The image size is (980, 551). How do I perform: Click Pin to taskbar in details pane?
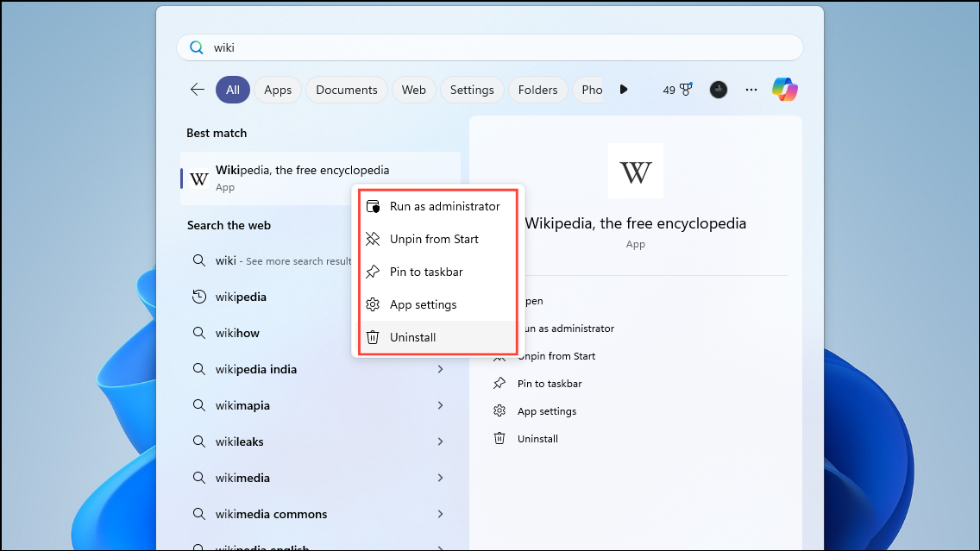coord(550,384)
